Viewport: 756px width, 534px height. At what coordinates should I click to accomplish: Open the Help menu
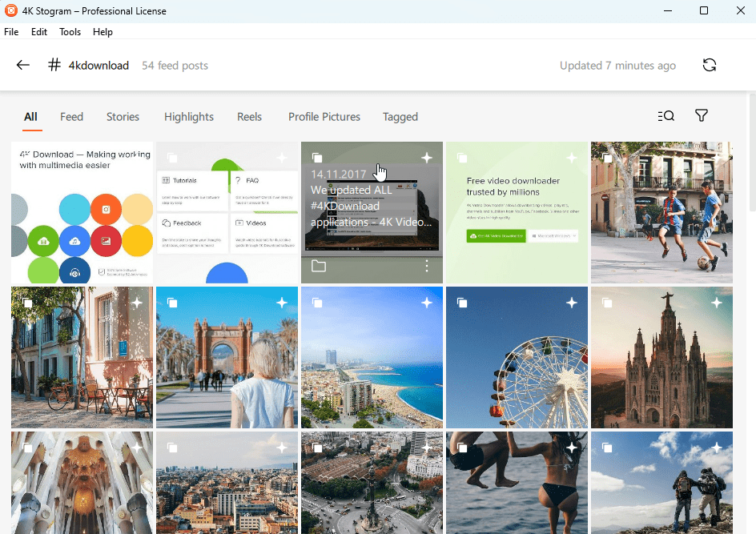pyautogui.click(x=103, y=32)
